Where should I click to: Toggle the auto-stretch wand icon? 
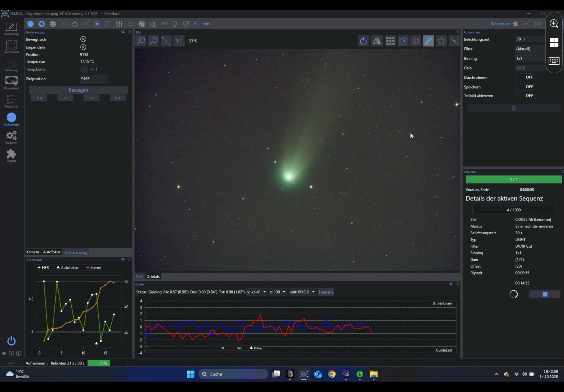[x=428, y=41]
